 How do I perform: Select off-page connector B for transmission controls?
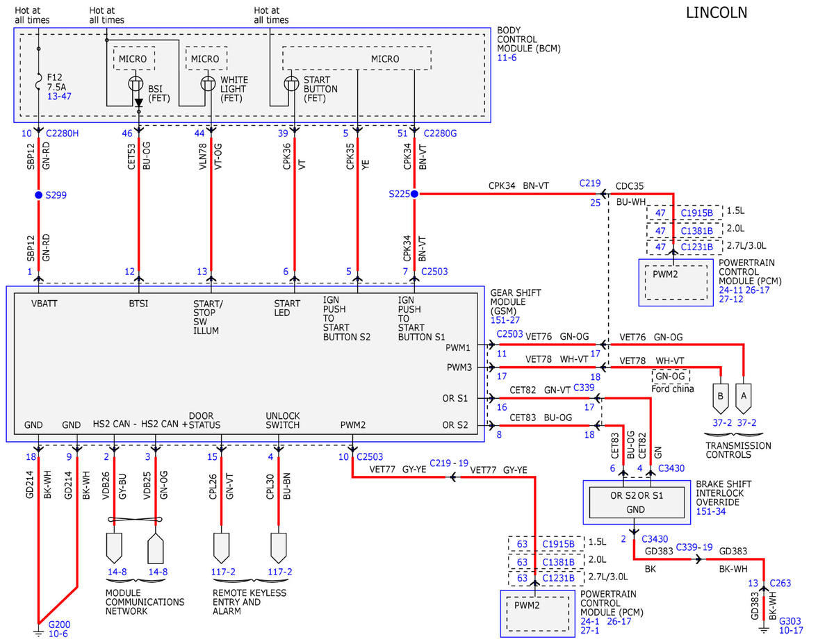tap(721, 398)
